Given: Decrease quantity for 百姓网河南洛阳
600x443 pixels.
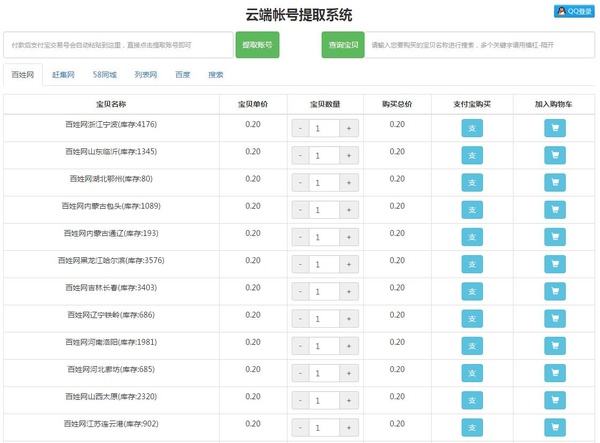Looking at the screenshot, I should pos(300,346).
